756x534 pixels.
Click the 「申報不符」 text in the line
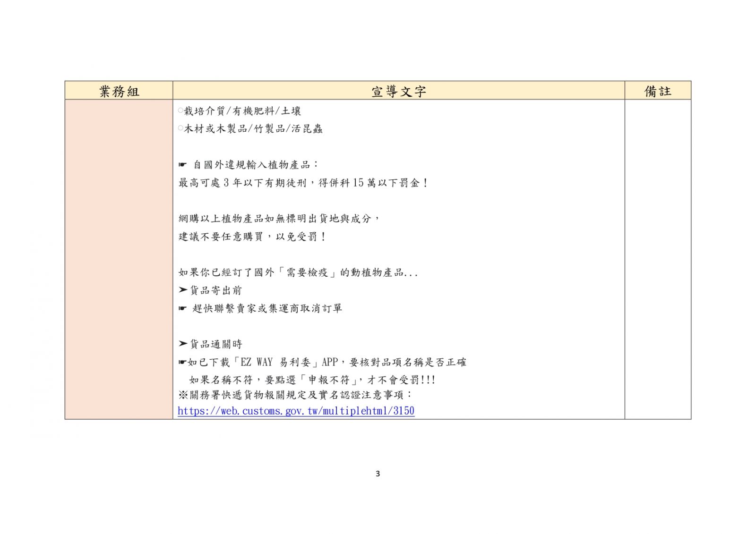pos(328,380)
